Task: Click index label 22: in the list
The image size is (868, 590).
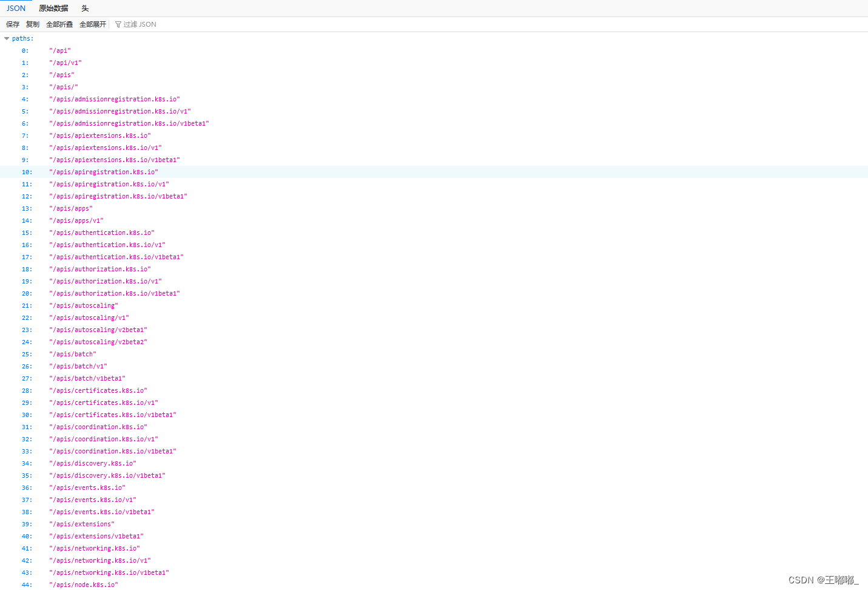Action: coord(27,317)
